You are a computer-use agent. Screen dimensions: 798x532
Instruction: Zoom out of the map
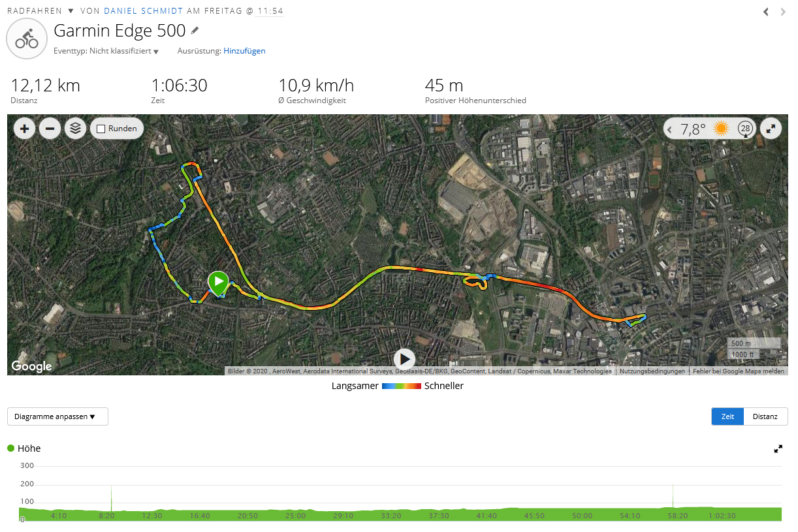[x=50, y=129]
